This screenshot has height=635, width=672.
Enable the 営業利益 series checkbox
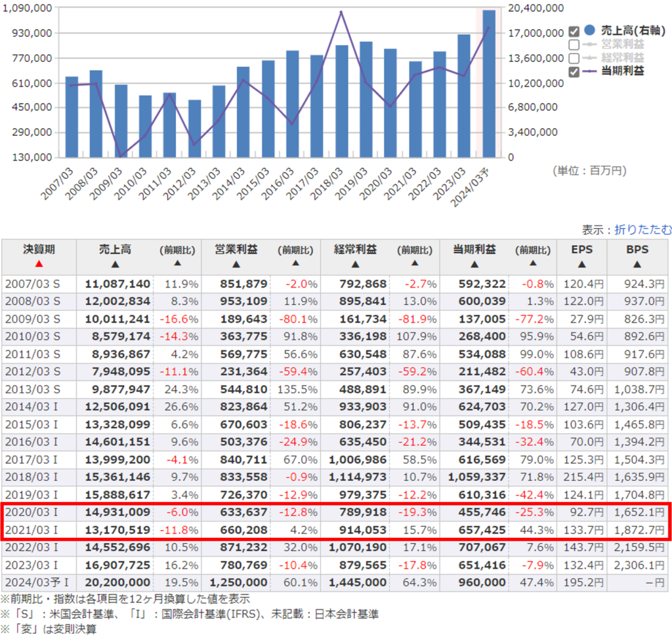(574, 45)
